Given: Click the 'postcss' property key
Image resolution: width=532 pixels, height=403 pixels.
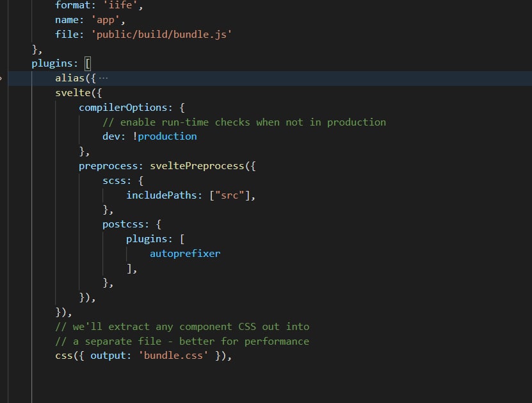Looking at the screenshot, I should pyautogui.click(x=123, y=224).
